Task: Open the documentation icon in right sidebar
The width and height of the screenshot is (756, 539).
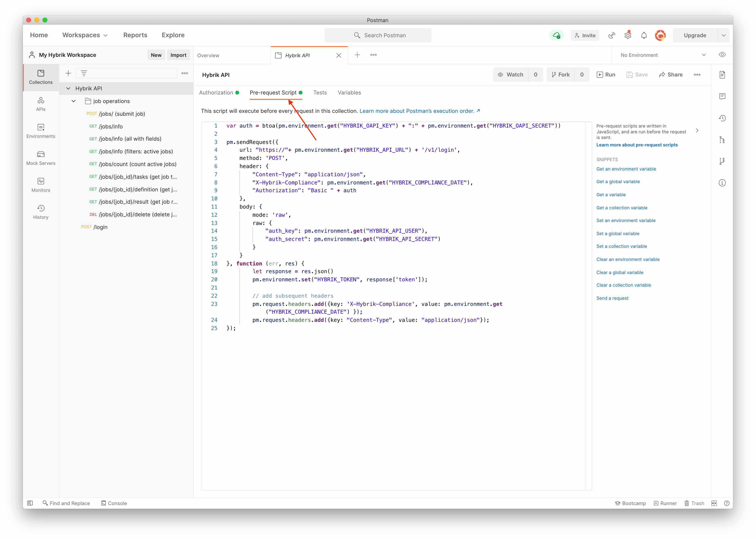Action: click(722, 75)
